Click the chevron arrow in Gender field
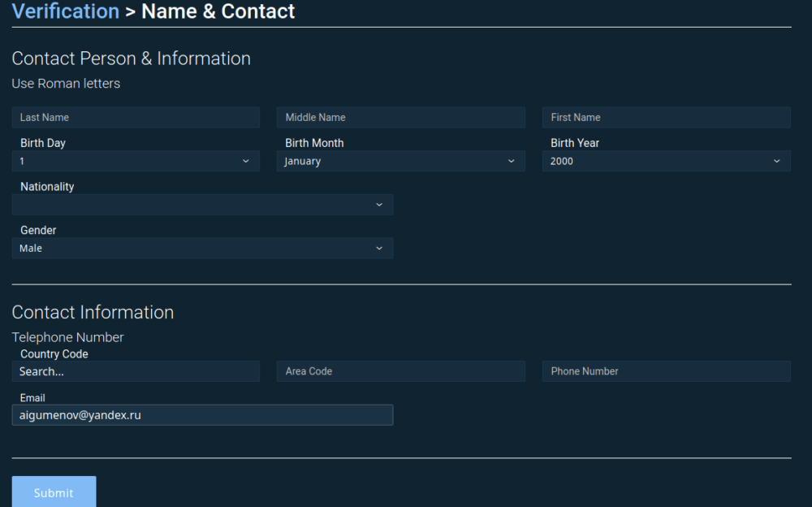This screenshot has width=812, height=507. tap(378, 249)
